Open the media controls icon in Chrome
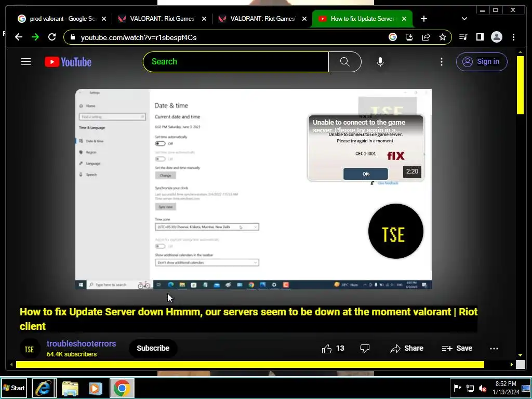The height and width of the screenshot is (399, 532). tap(463, 37)
